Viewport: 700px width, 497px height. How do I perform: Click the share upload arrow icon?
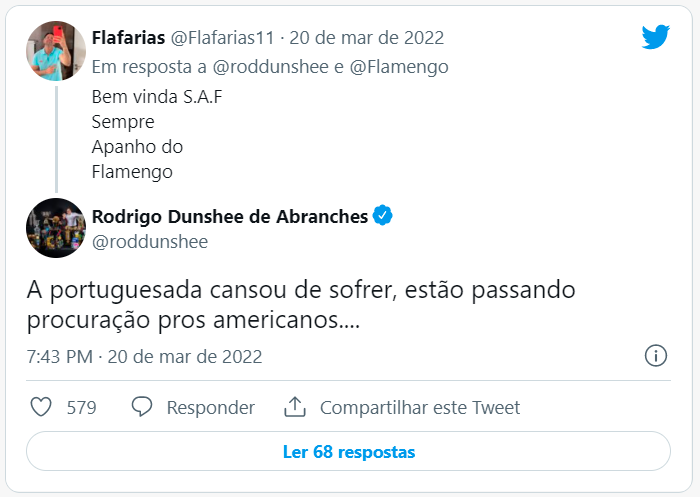[x=294, y=407]
